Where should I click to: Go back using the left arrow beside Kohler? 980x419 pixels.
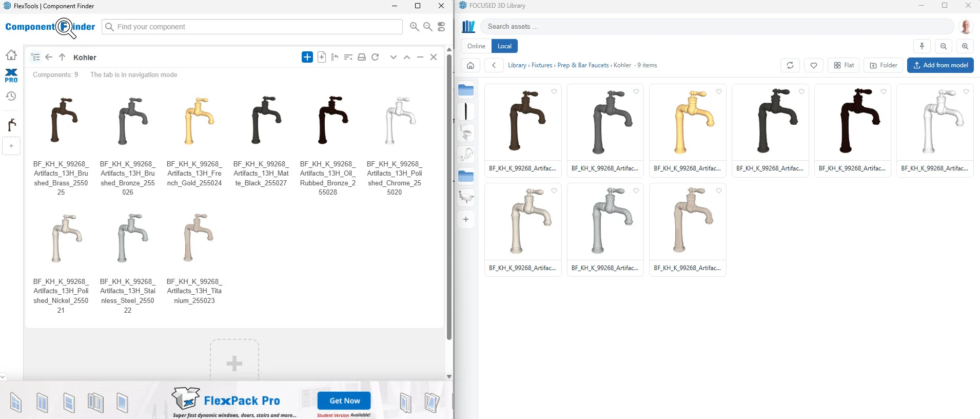pyautogui.click(x=49, y=57)
